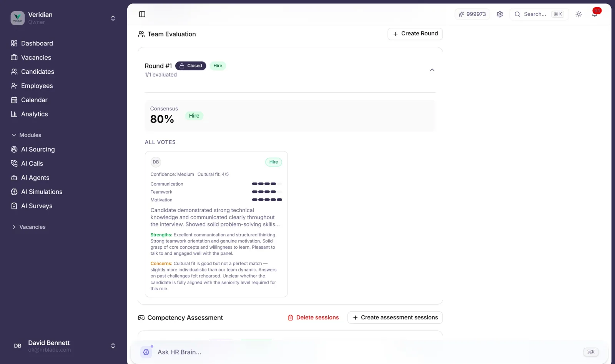Screen dimensions: 615x364
Task: Click the HR Brain icon in ask bar
Action: 146,352
